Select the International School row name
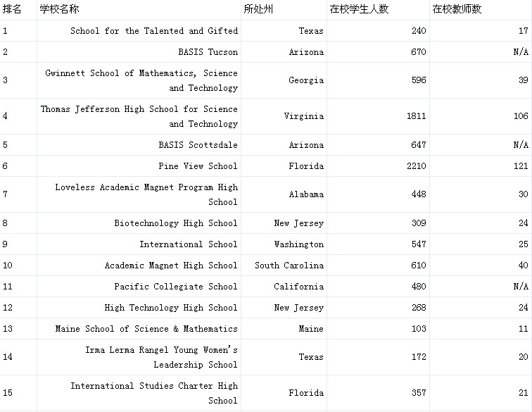532x412 pixels. pos(189,244)
